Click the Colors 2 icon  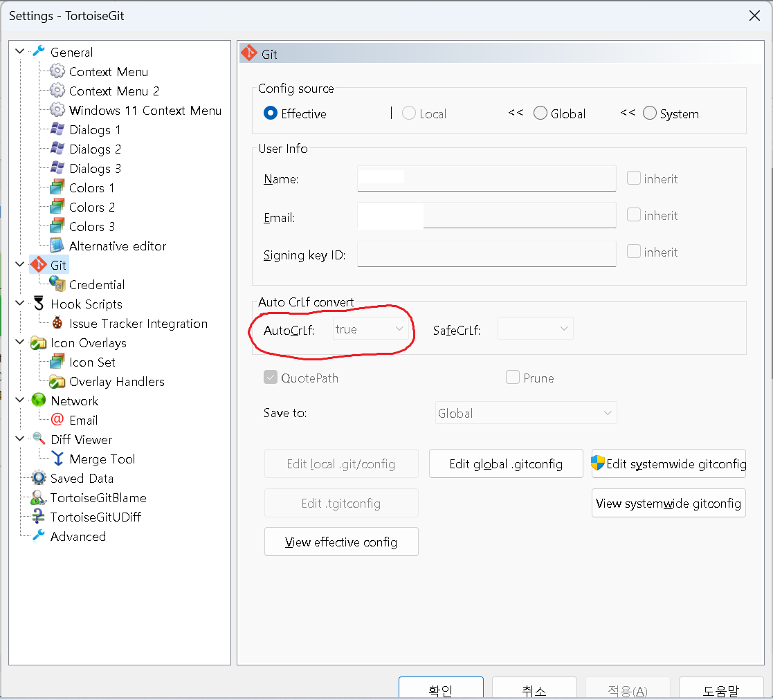pyautogui.click(x=57, y=207)
